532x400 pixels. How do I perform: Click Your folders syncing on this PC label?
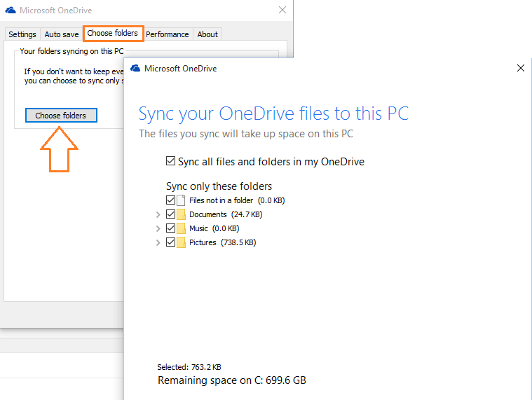click(x=71, y=51)
